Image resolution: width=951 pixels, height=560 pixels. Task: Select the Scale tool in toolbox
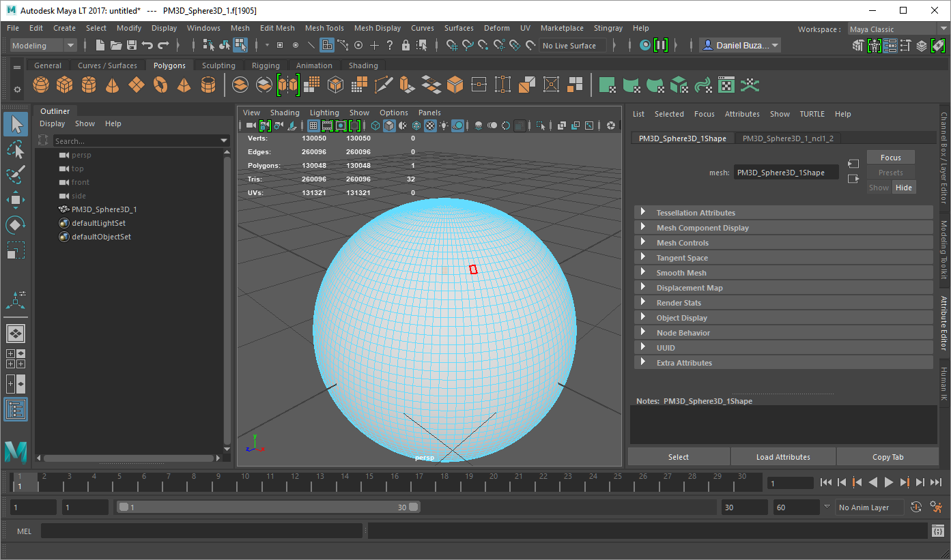point(16,250)
